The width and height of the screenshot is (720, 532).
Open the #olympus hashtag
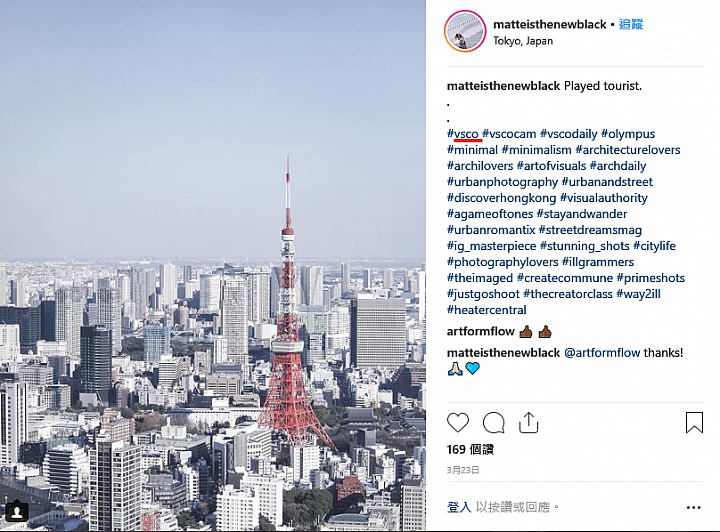628,134
